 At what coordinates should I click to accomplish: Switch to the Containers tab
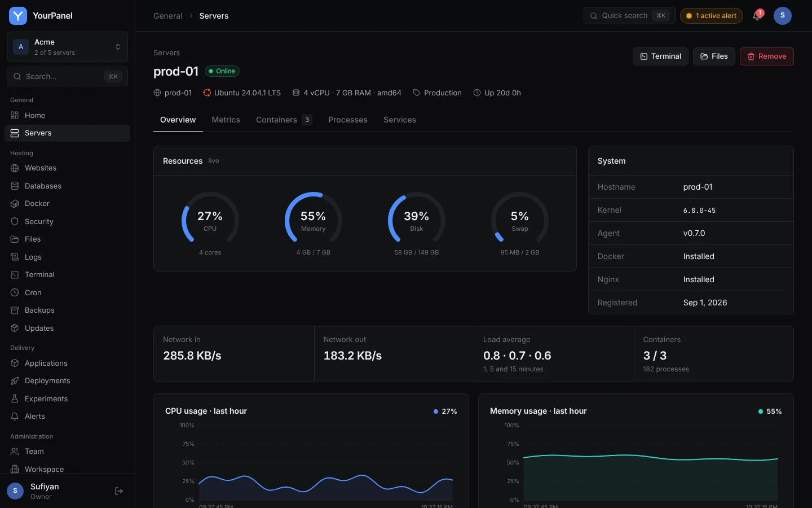284,120
